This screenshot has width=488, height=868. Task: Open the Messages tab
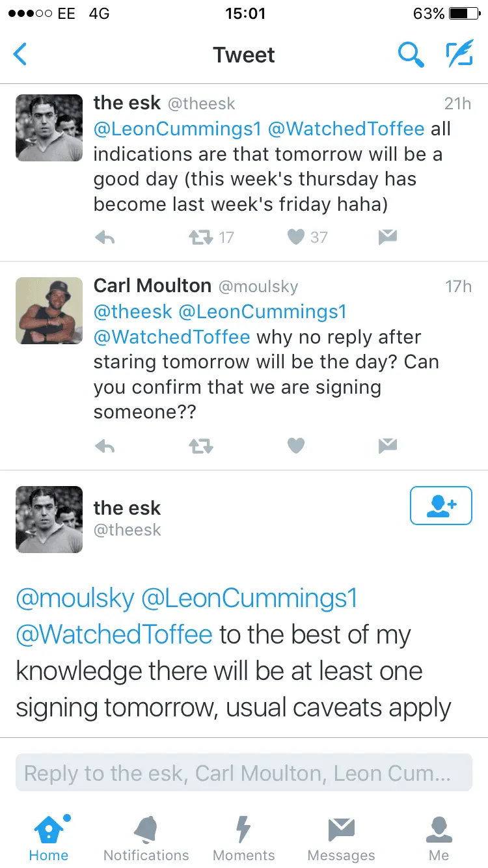(341, 839)
